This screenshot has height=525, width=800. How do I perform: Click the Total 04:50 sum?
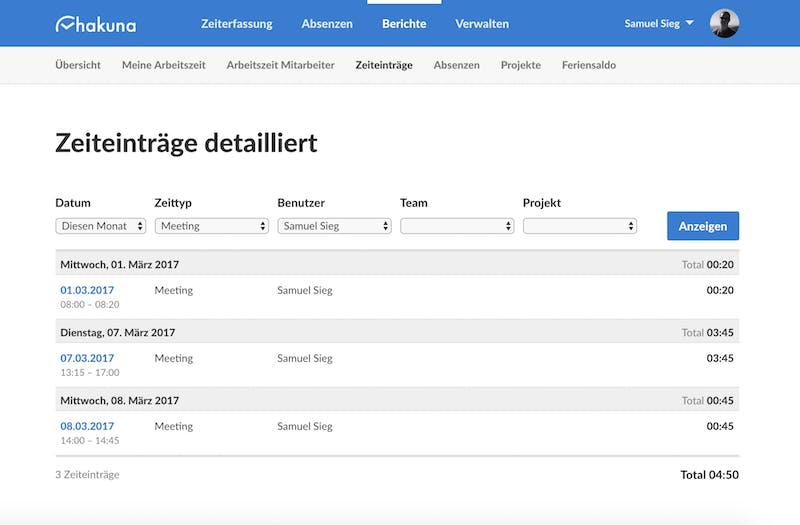pyautogui.click(x=710, y=475)
